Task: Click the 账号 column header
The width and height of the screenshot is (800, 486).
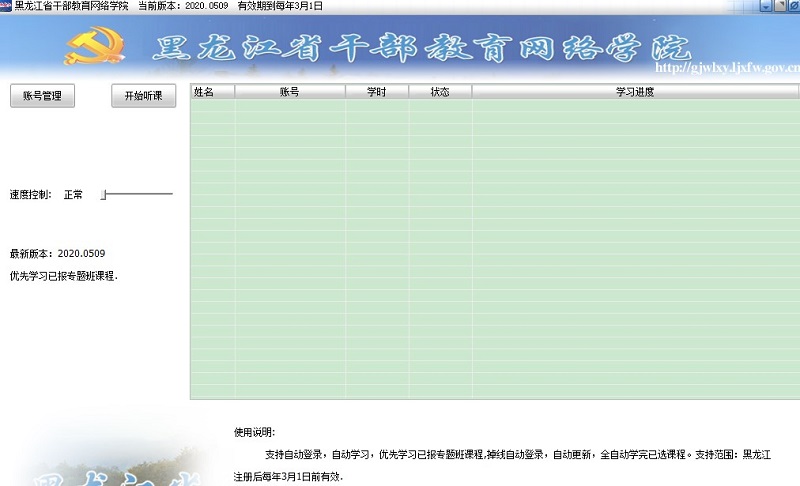Action: (x=290, y=92)
